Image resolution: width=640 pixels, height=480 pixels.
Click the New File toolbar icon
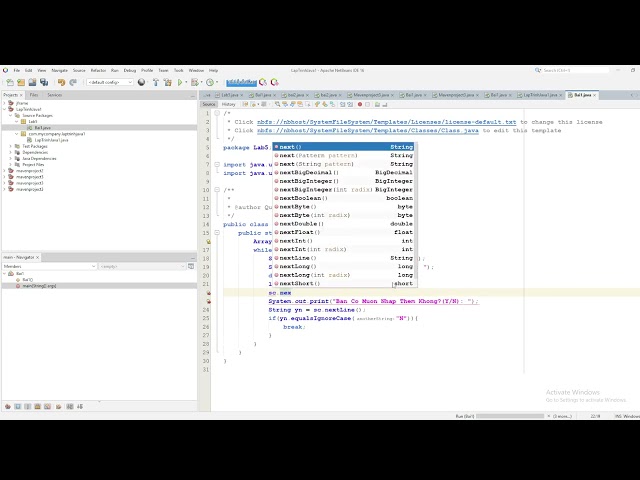[x=10, y=82]
